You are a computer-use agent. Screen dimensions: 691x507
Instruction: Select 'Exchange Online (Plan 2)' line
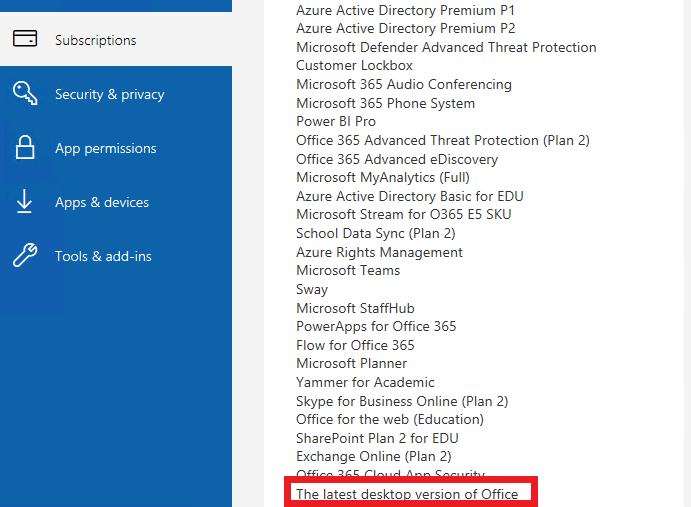click(374, 456)
